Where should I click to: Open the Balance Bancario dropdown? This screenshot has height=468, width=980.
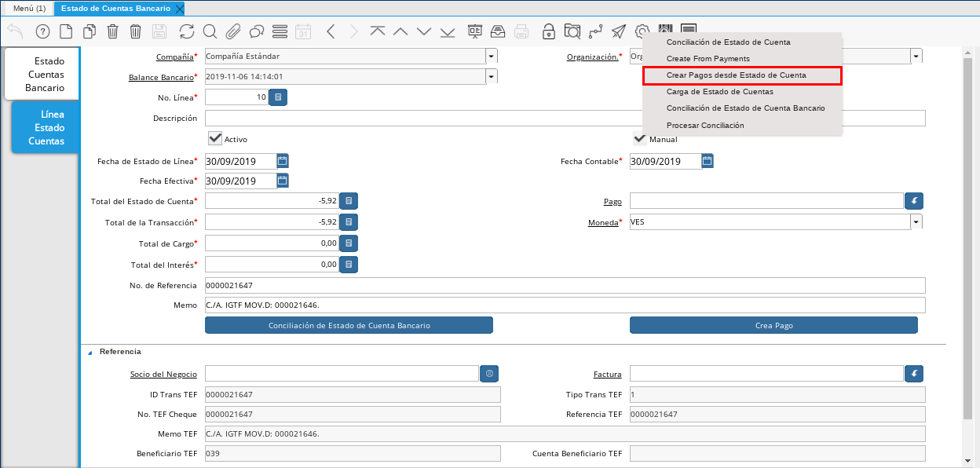point(491,77)
